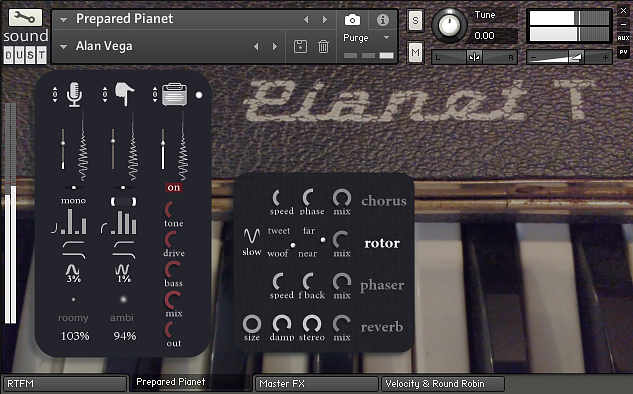Screen dimensions: 633x394
Task: Click the reverb stereo ring knob
Action: [312, 324]
